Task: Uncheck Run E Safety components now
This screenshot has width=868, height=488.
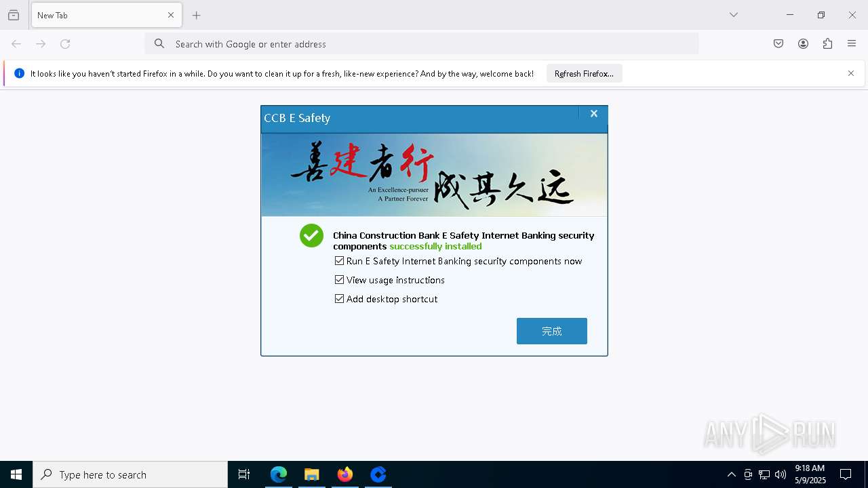Action: coord(339,261)
